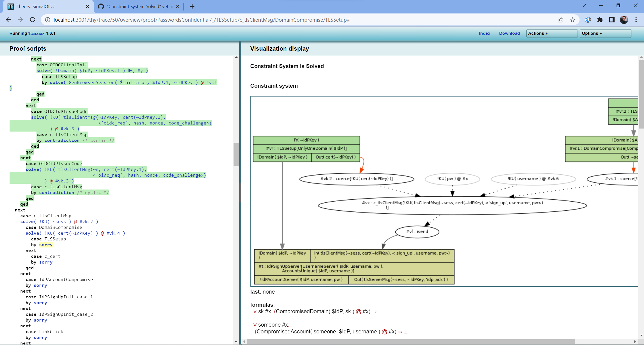
Task: Bookmark the page using the star icon
Action: pyautogui.click(x=573, y=20)
